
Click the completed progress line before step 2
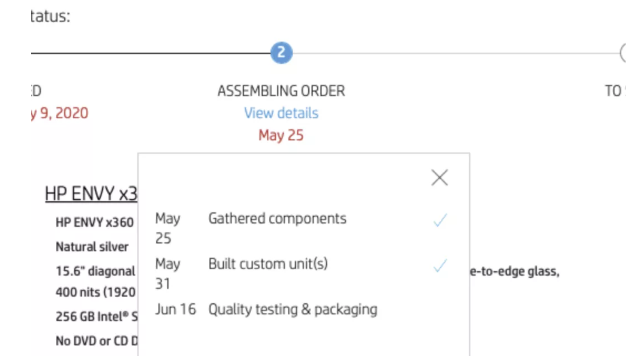click(x=150, y=54)
